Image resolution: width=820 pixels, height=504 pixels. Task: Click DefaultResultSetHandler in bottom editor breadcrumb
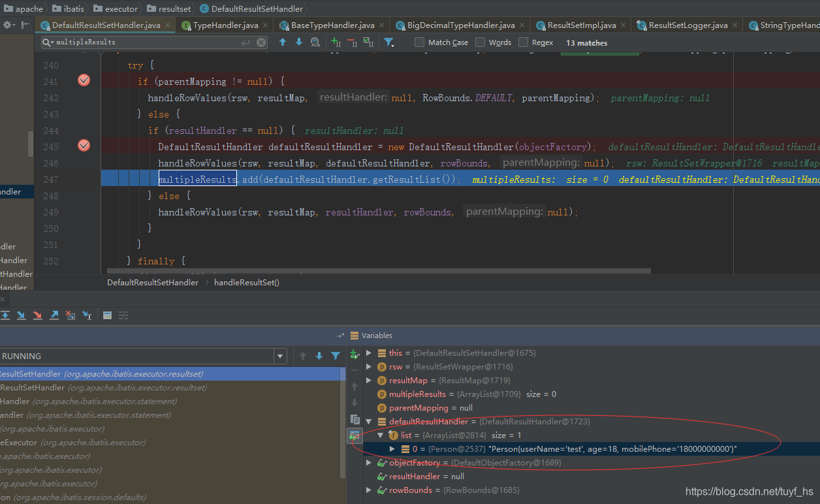coord(153,283)
